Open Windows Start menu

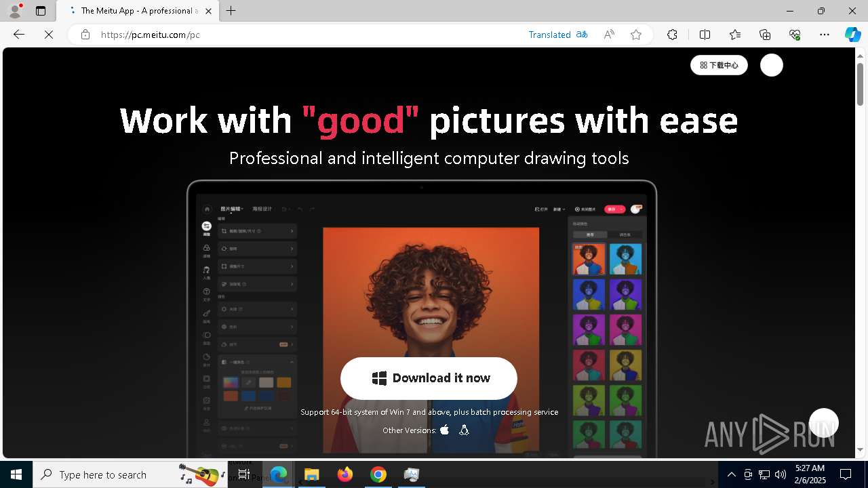[16, 474]
